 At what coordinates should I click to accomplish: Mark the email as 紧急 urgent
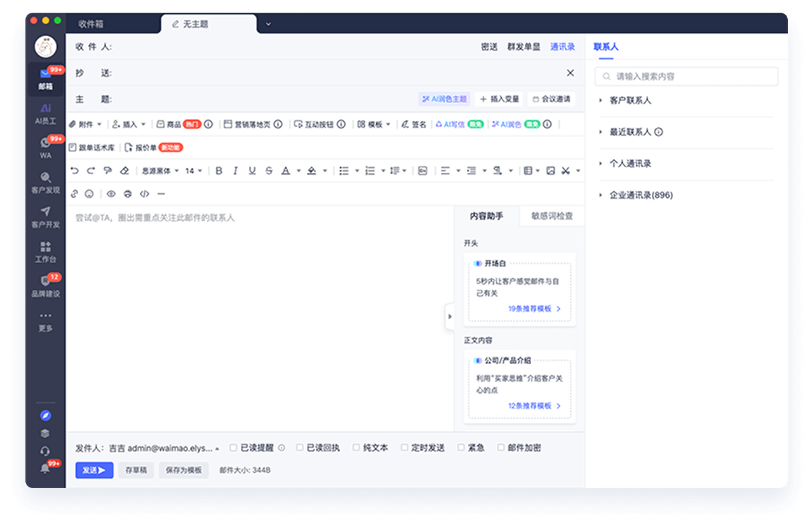coord(469,447)
